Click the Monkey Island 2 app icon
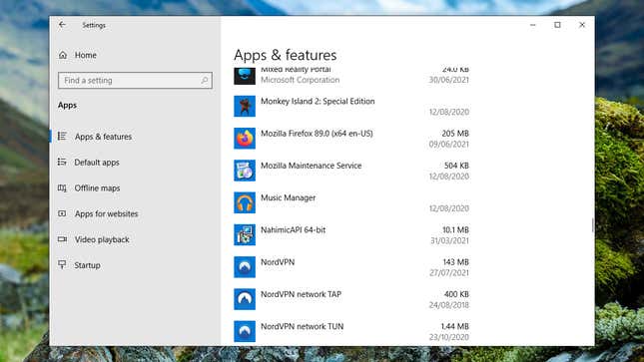Viewport: 644px width, 362px height. pyautogui.click(x=245, y=106)
